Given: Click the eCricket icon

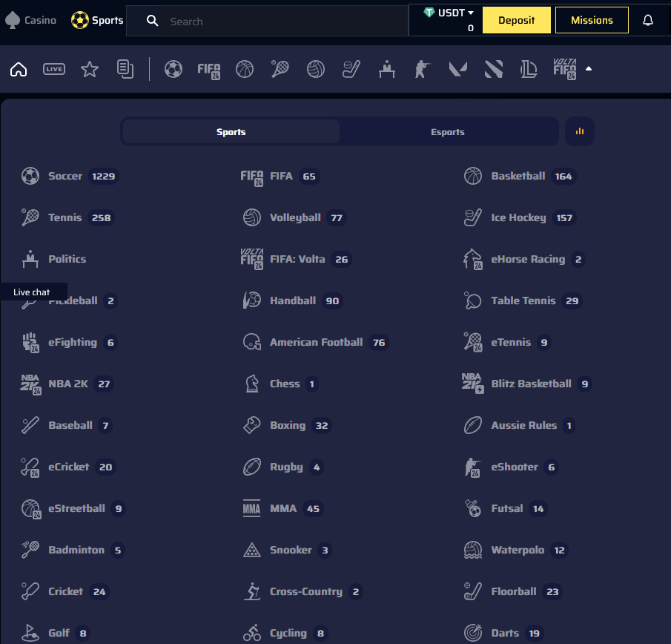Looking at the screenshot, I should pyautogui.click(x=30, y=467).
